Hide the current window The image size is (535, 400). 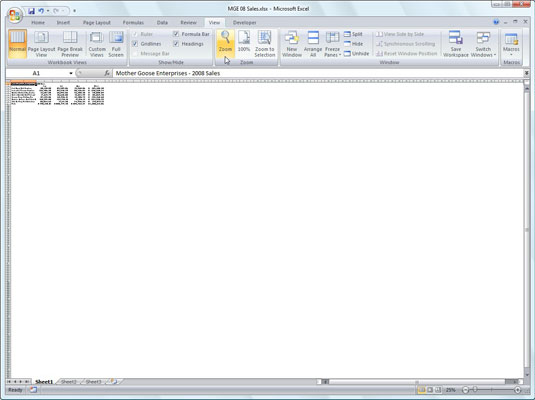tap(353, 44)
